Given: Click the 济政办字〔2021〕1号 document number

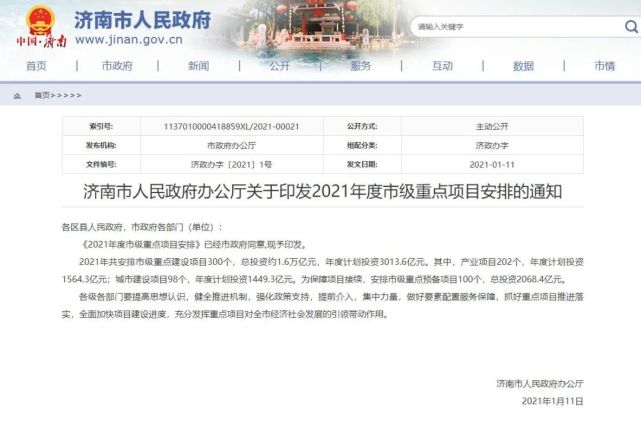Looking at the screenshot, I should point(231,165).
